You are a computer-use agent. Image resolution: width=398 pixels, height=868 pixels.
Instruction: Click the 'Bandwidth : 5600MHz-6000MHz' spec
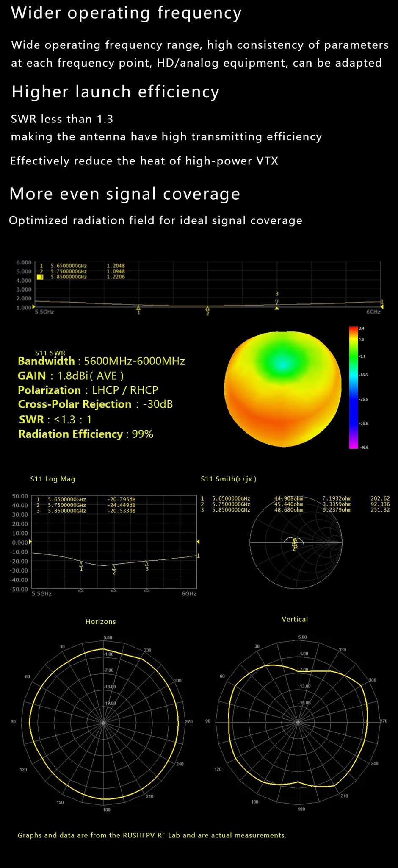(101, 361)
